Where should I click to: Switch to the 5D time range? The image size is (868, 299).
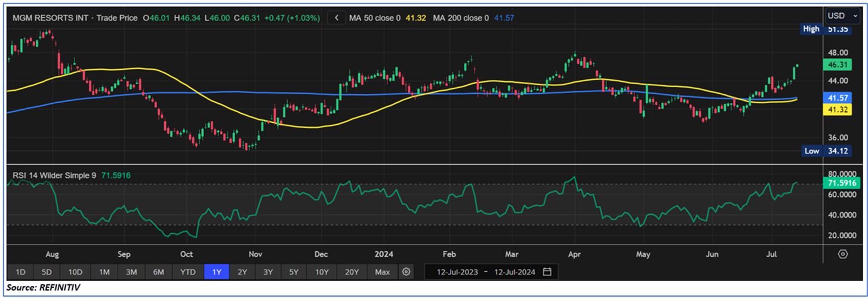pyautogui.click(x=46, y=272)
